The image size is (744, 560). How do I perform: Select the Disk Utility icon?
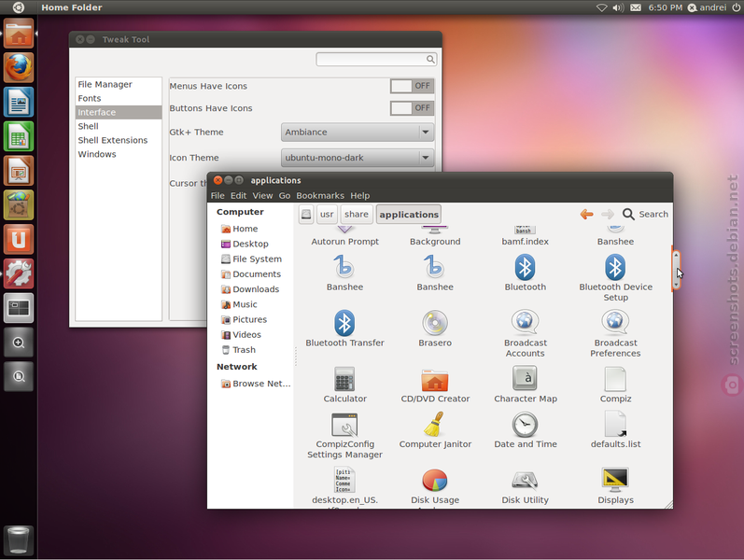click(x=525, y=481)
